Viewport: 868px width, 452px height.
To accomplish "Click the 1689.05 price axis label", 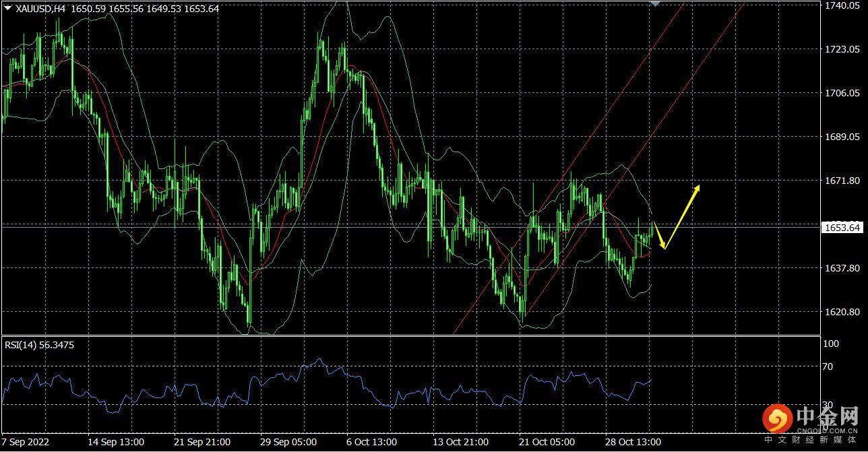I will point(841,137).
